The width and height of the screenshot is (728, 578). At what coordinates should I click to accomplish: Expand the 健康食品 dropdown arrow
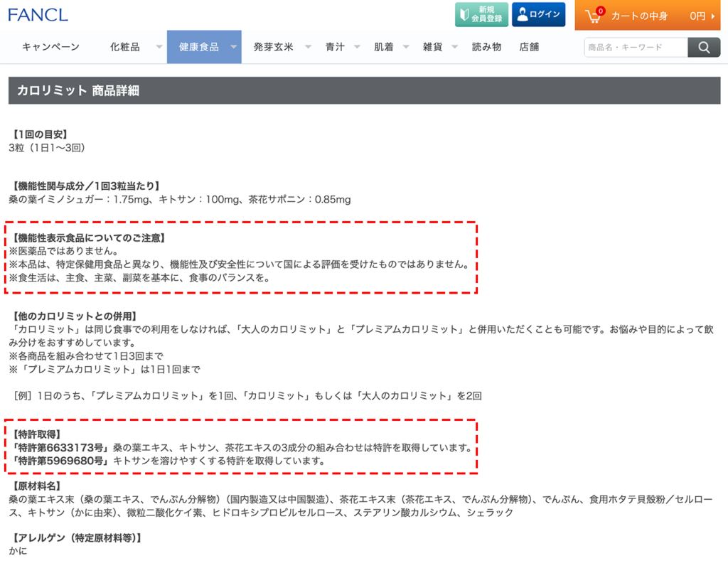click(x=233, y=47)
